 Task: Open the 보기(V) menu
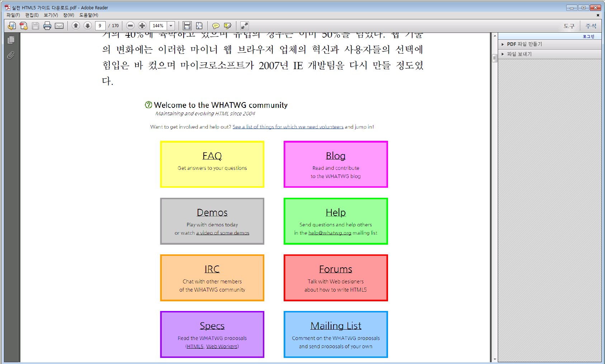click(51, 15)
